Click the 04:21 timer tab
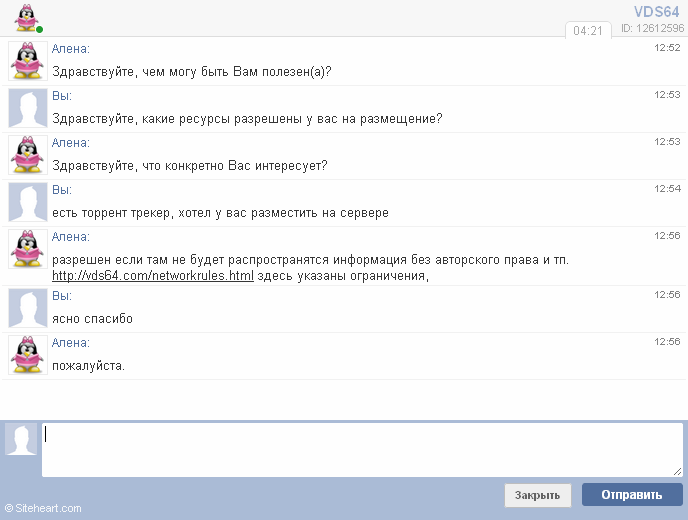The image size is (688, 520). (587, 30)
